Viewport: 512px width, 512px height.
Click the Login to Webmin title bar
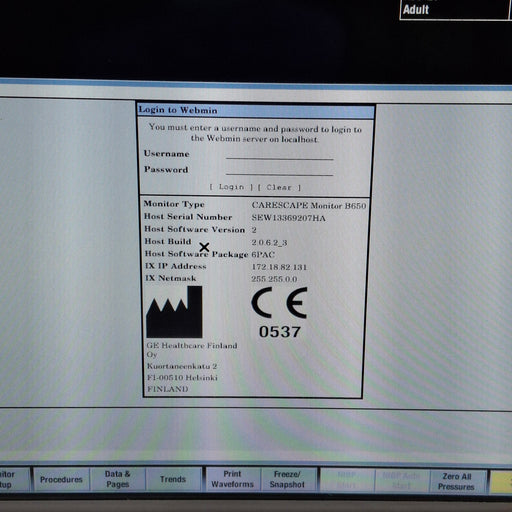point(256,110)
